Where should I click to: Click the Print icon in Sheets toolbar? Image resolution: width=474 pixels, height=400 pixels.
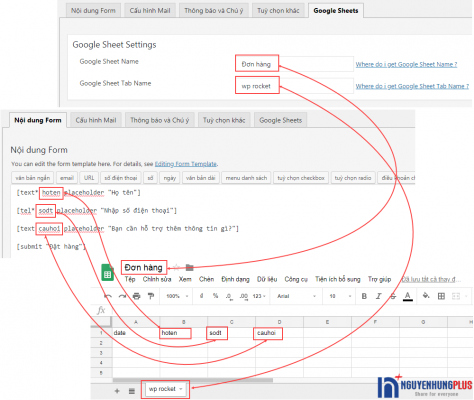click(137, 296)
